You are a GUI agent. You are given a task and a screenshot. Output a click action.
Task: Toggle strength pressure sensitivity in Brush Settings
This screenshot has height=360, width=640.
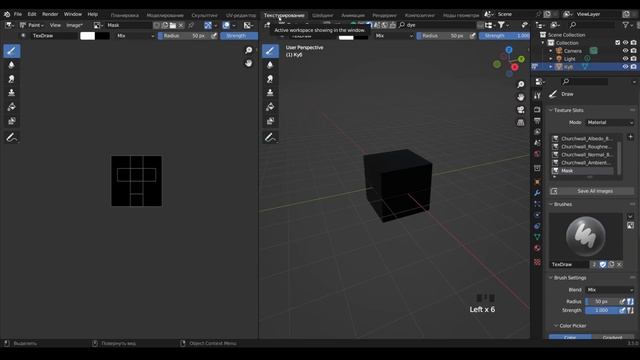click(622, 310)
